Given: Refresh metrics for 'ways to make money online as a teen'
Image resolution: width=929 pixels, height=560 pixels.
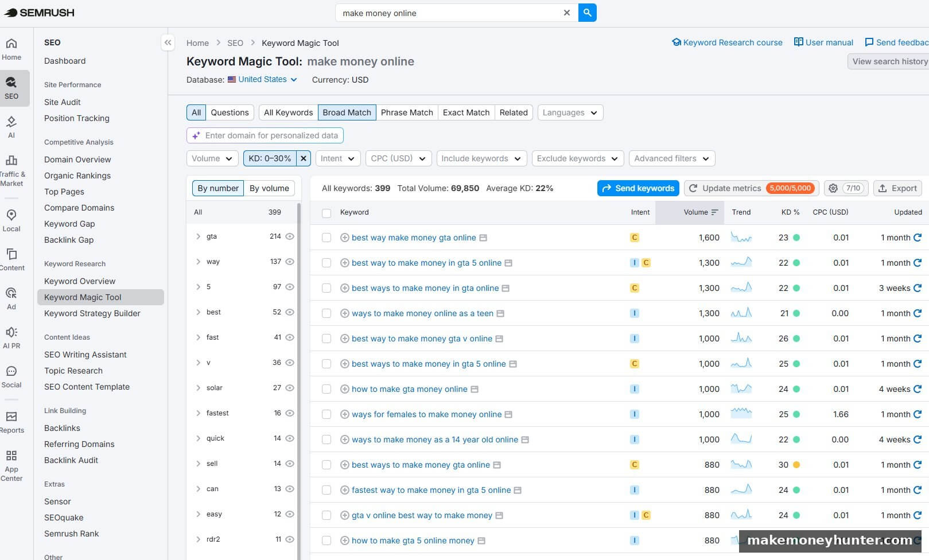Looking at the screenshot, I should tap(918, 313).
